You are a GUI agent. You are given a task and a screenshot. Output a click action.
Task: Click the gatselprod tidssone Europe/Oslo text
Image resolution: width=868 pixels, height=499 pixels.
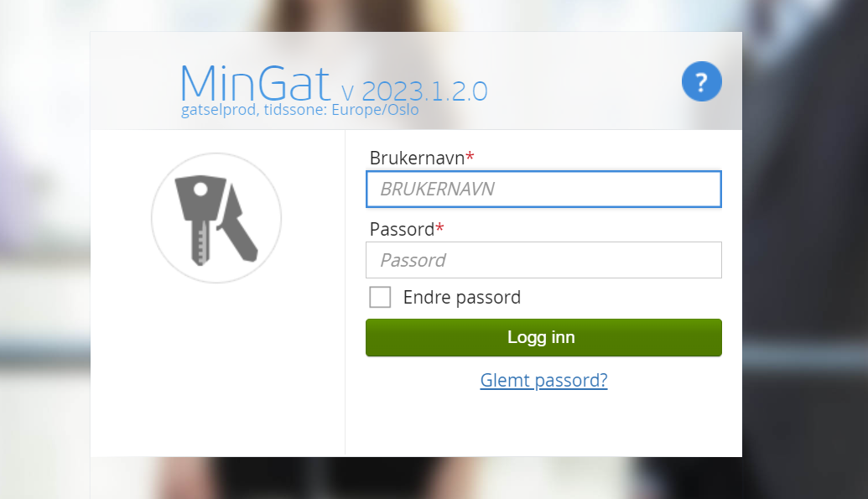click(299, 110)
